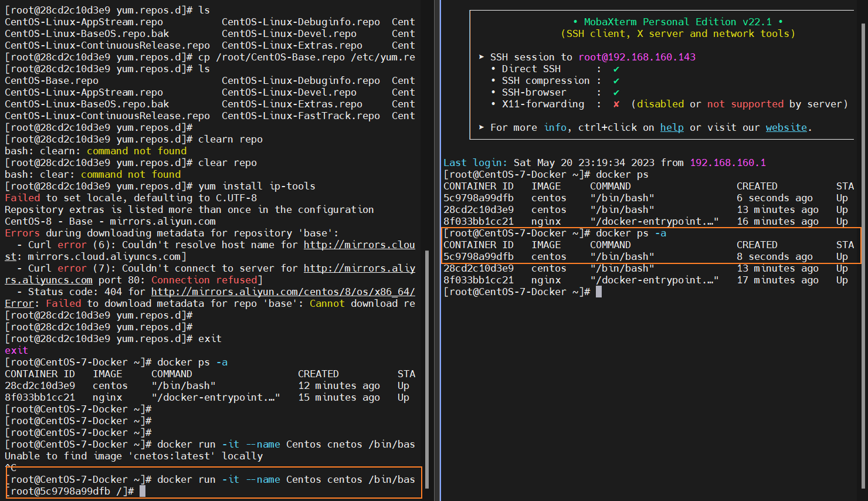This screenshot has width=868, height=501.
Task: Click the word info in the For more line
Action: 555,127
